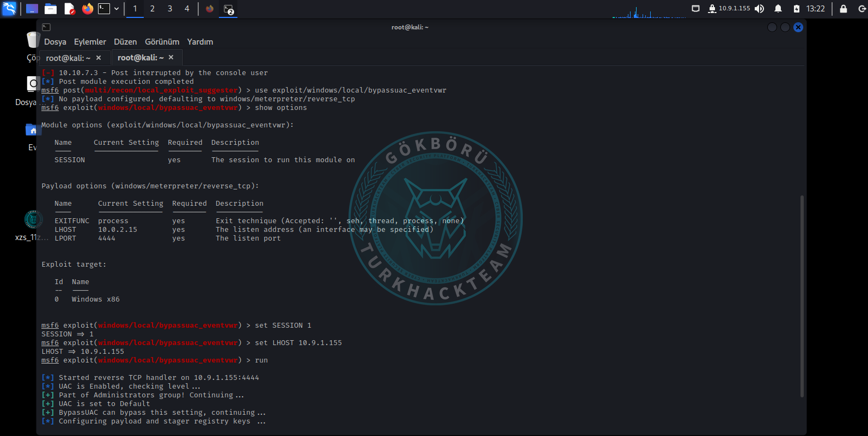Expand the terminal launcher dropdown arrow
The height and width of the screenshot is (436, 868).
(x=117, y=9)
